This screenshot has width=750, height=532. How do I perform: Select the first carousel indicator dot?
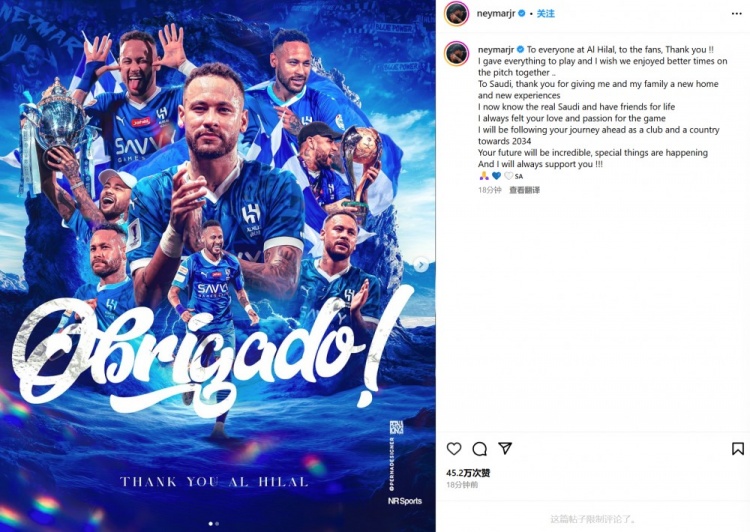tap(211, 524)
